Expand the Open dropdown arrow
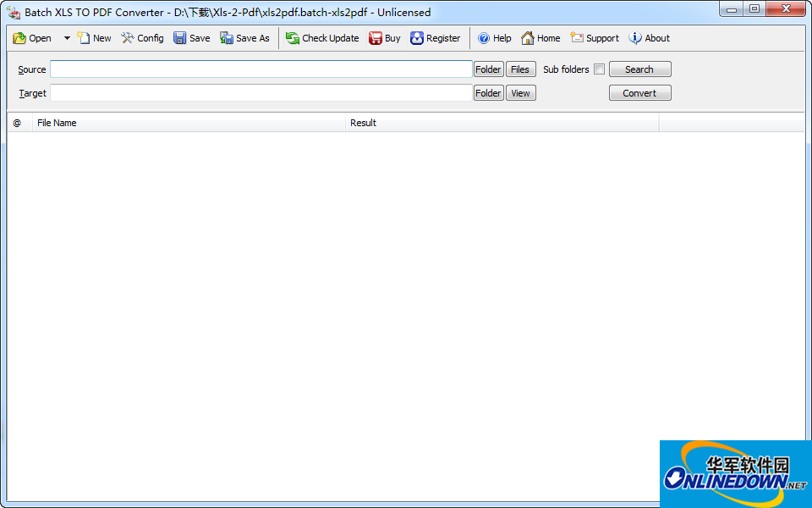Screen dimensions: 812x508 pyautogui.click(x=67, y=38)
